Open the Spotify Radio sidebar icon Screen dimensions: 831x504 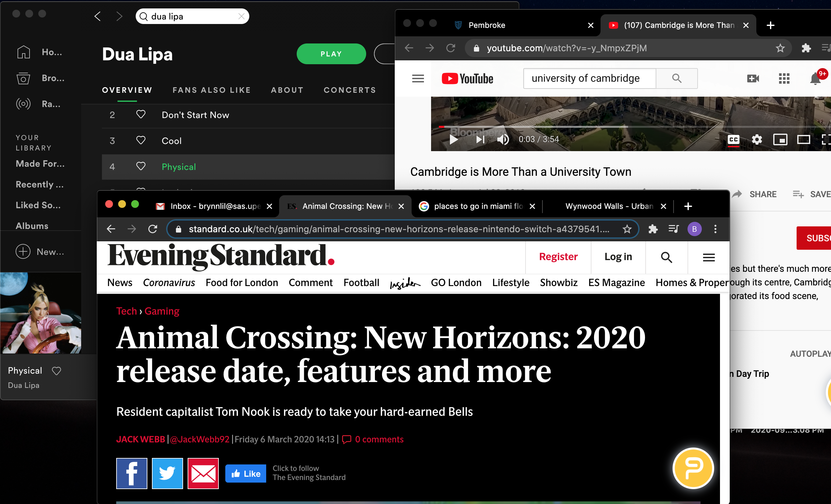coord(23,104)
